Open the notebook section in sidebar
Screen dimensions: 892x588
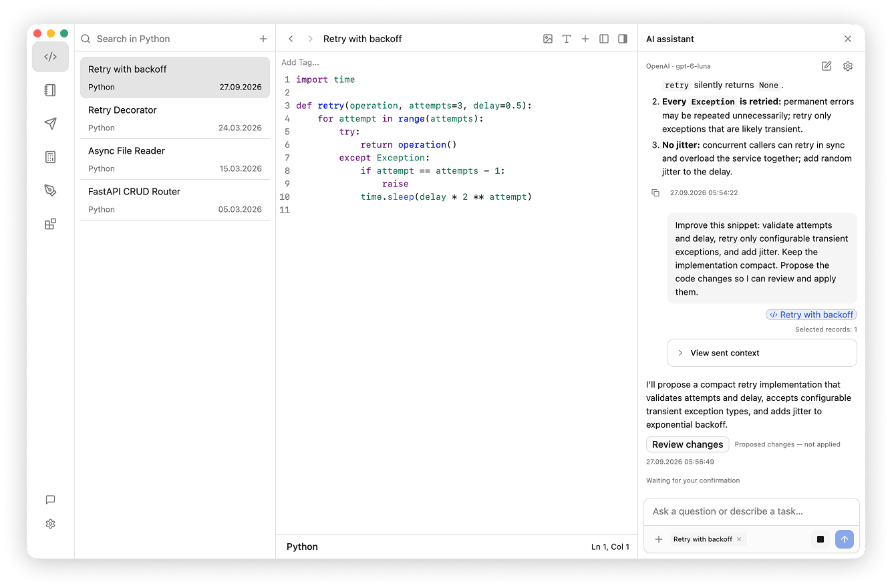[50, 90]
